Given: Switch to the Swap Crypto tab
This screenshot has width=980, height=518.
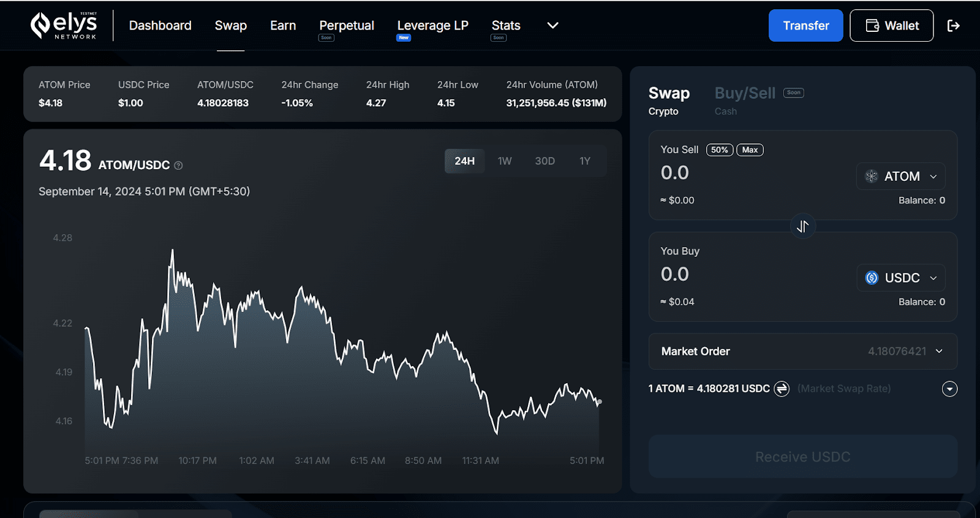Looking at the screenshot, I should point(669,101).
